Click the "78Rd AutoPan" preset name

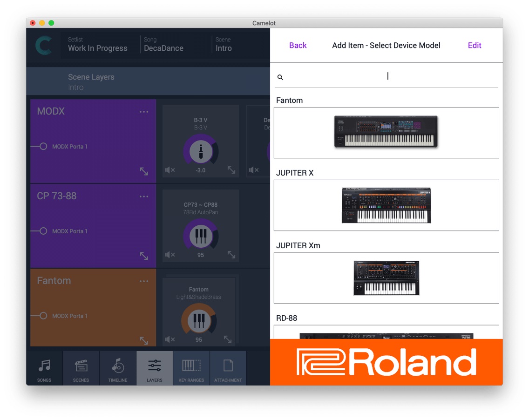click(201, 212)
